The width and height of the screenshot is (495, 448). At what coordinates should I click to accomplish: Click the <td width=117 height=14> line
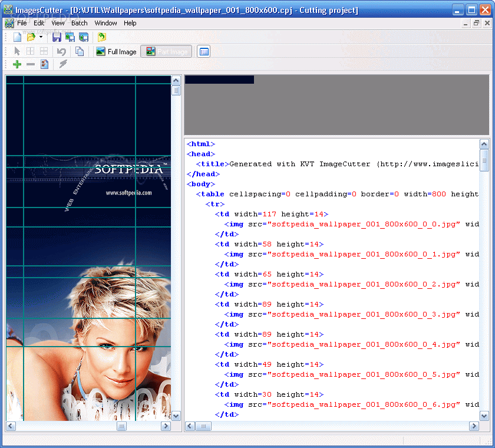click(x=272, y=214)
